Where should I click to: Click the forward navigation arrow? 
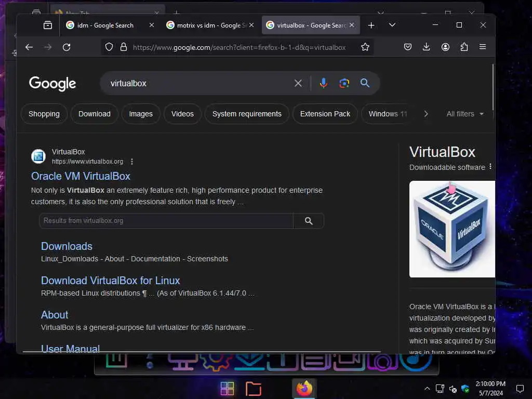point(48,47)
